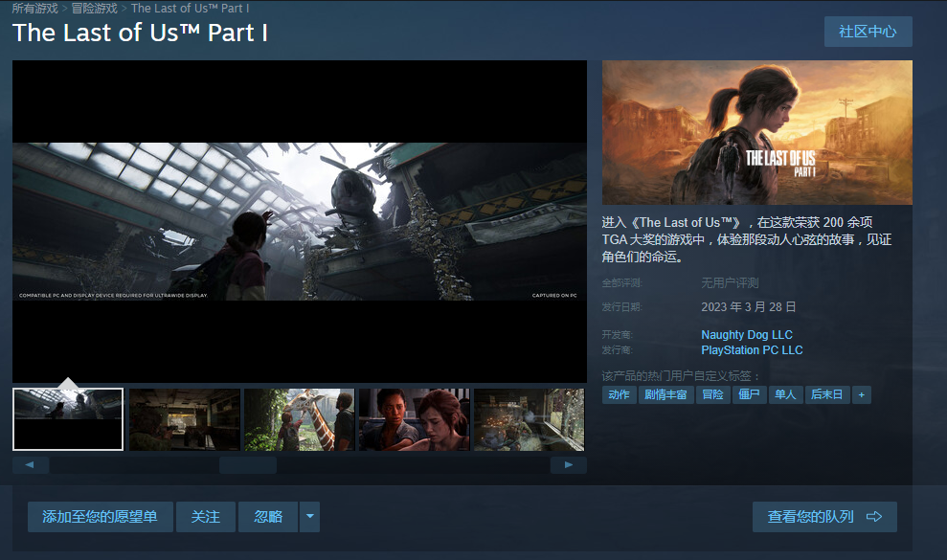
Task: Expand more tags with the plus button
Action: [x=862, y=394]
